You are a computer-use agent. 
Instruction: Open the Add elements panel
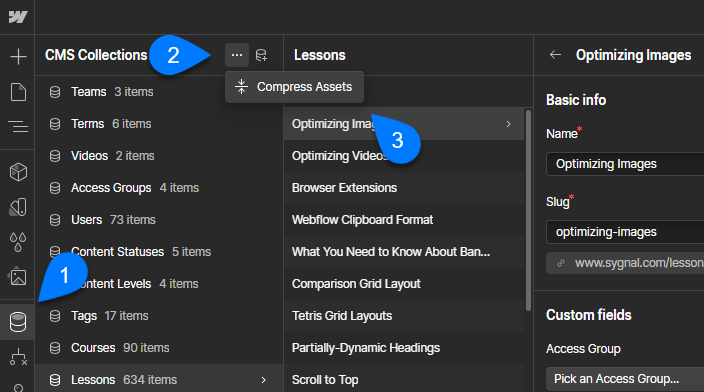(x=18, y=57)
